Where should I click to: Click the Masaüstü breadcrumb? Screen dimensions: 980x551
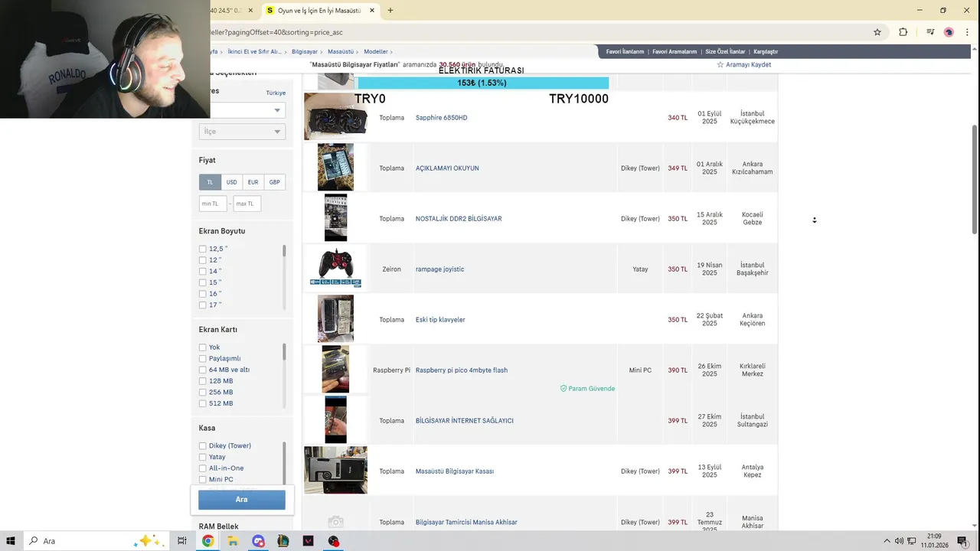(341, 52)
